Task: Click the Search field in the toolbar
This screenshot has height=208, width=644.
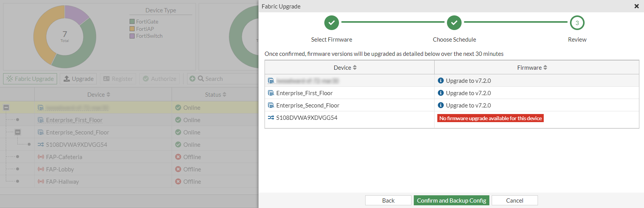Action: click(x=228, y=79)
